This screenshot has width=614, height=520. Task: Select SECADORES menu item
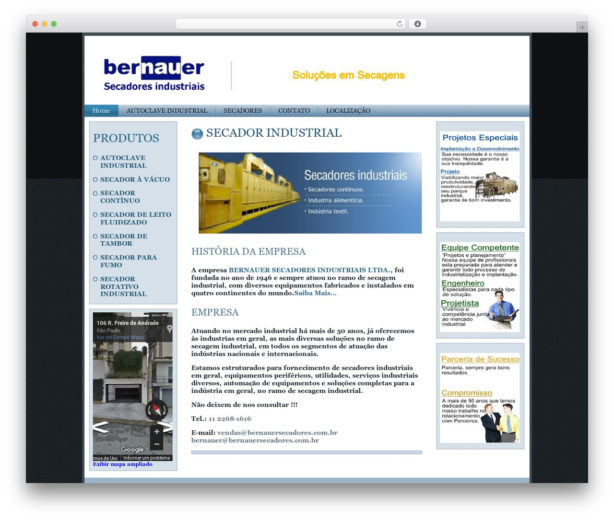point(243,111)
